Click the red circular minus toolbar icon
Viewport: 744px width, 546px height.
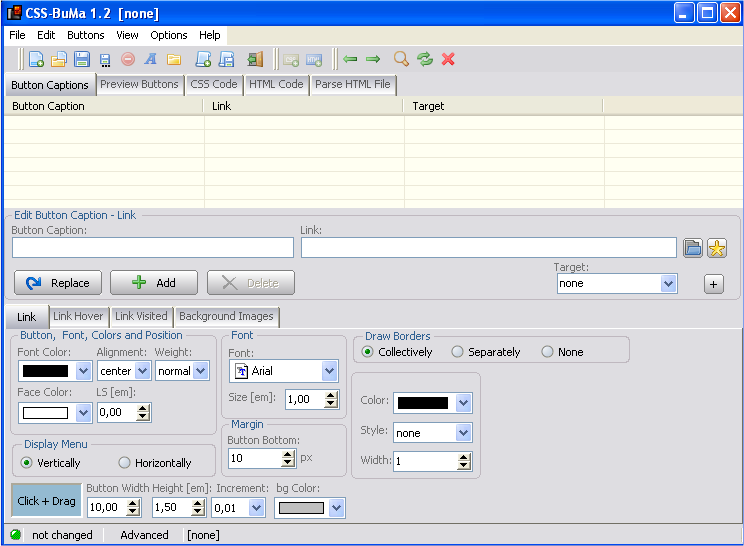click(128, 59)
